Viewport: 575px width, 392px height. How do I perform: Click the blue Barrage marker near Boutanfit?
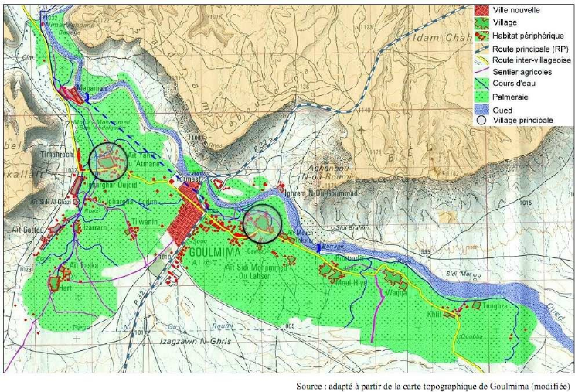[318, 248]
